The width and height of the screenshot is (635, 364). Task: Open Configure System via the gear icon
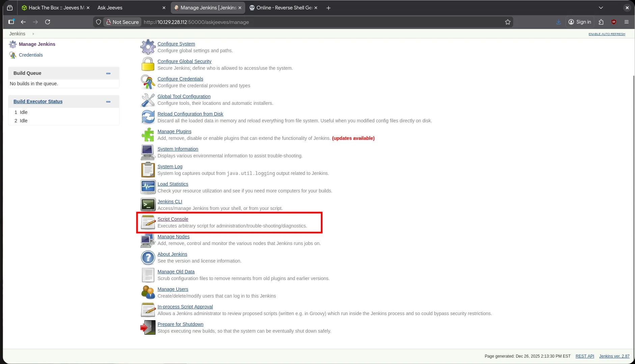click(148, 47)
